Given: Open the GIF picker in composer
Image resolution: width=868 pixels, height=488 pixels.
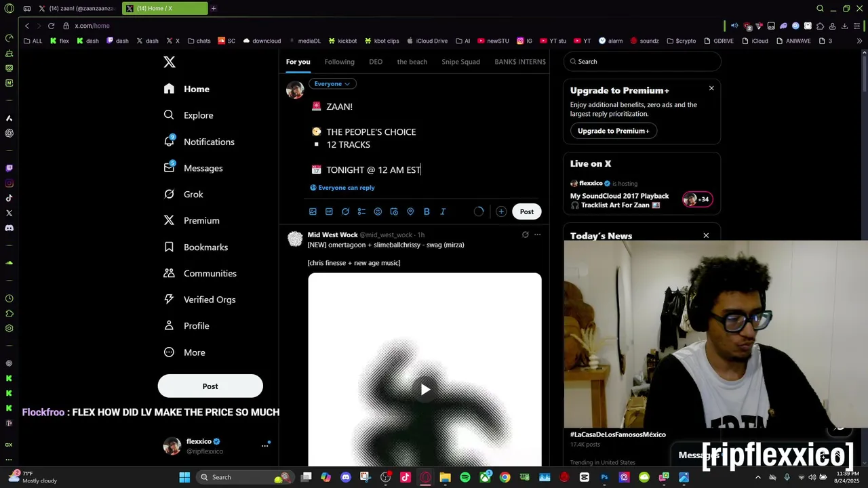Looking at the screenshot, I should coord(329,211).
